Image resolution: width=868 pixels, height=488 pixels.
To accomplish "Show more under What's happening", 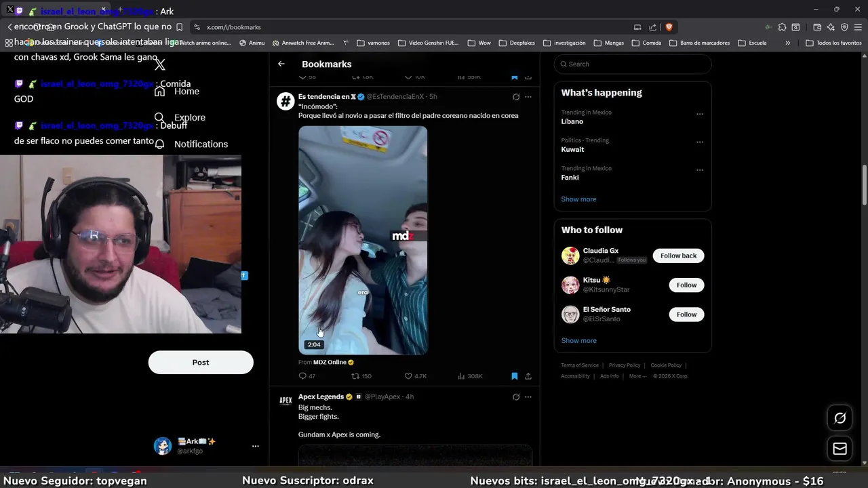I will 578,199.
